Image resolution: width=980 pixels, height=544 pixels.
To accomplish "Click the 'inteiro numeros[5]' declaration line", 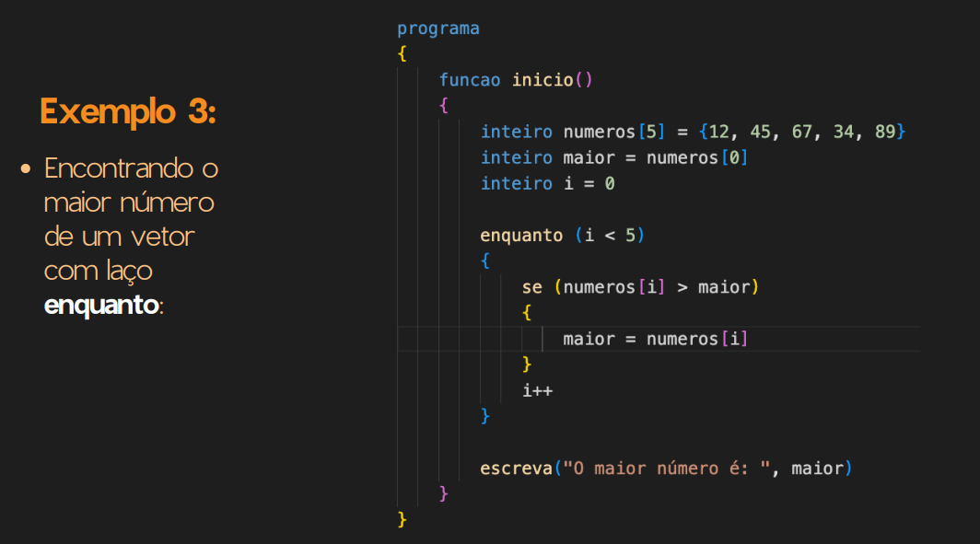I will (693, 132).
